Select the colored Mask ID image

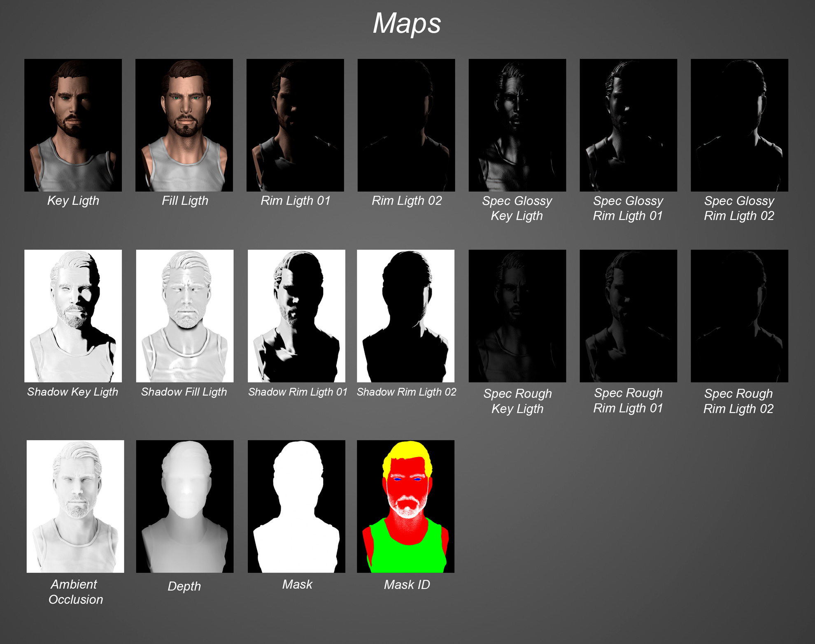(x=406, y=507)
